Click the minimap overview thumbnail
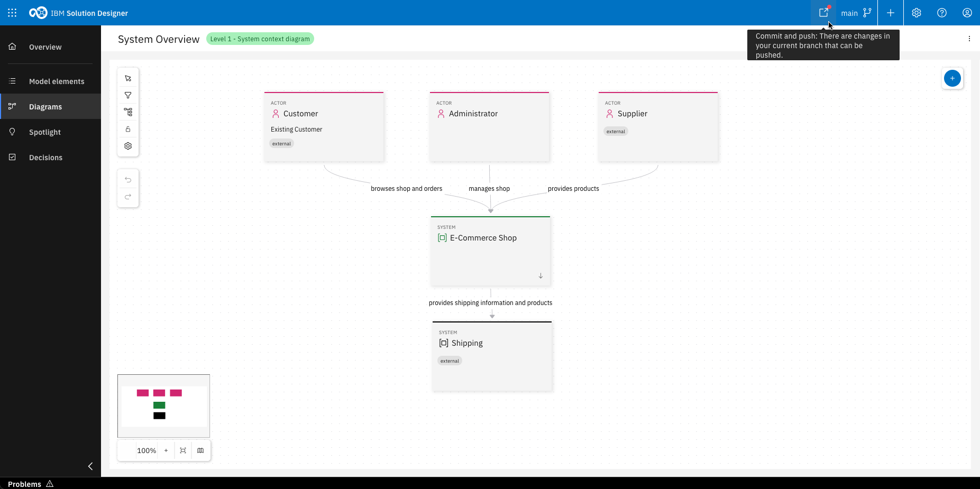 click(163, 406)
